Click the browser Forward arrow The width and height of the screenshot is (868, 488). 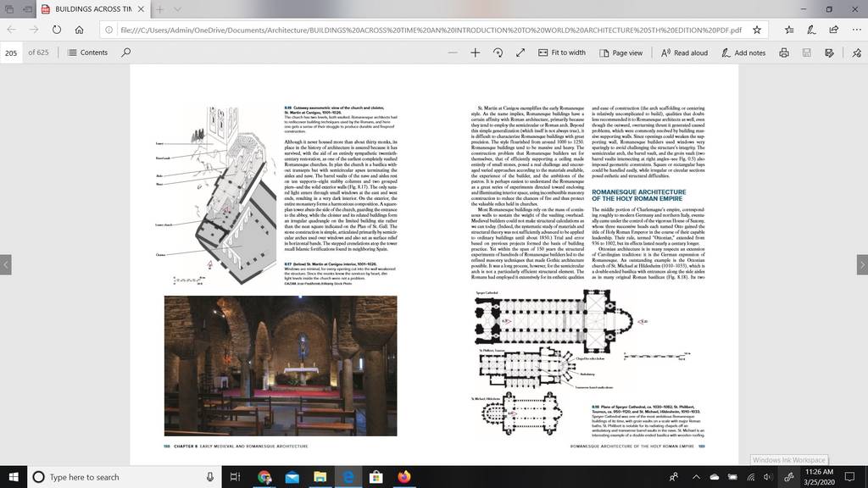[x=34, y=30]
